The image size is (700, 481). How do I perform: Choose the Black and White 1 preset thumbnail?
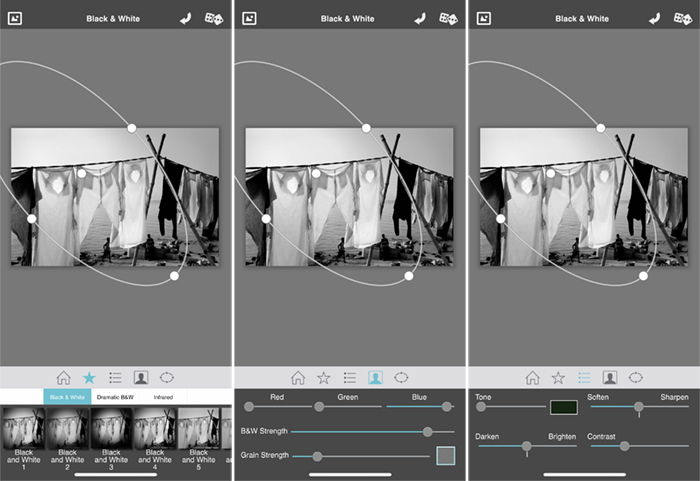coord(23,428)
